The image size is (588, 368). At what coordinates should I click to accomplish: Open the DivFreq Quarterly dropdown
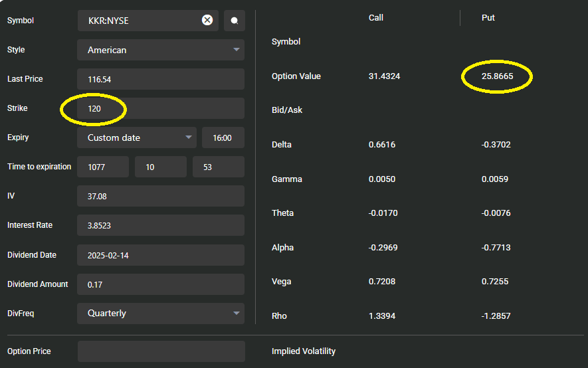click(161, 314)
